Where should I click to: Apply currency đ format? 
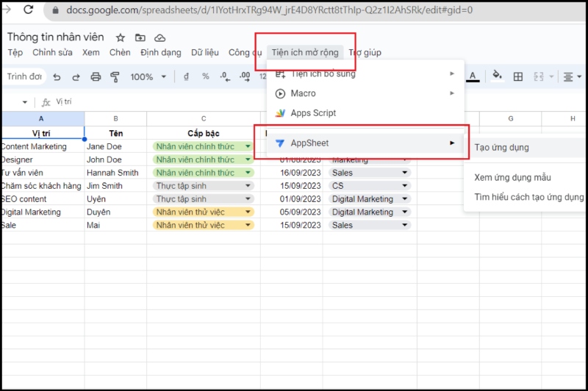(x=186, y=77)
